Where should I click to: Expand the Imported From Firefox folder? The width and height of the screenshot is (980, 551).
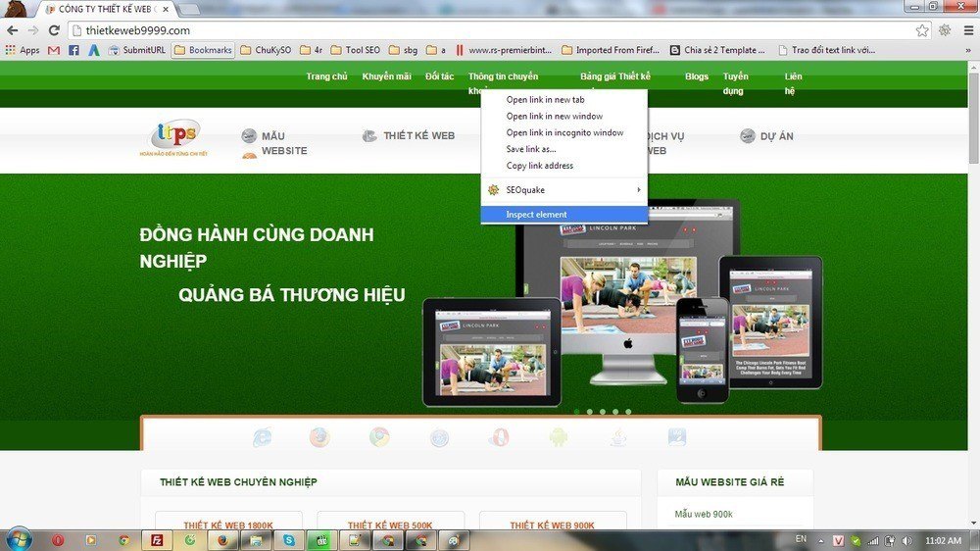click(x=611, y=50)
